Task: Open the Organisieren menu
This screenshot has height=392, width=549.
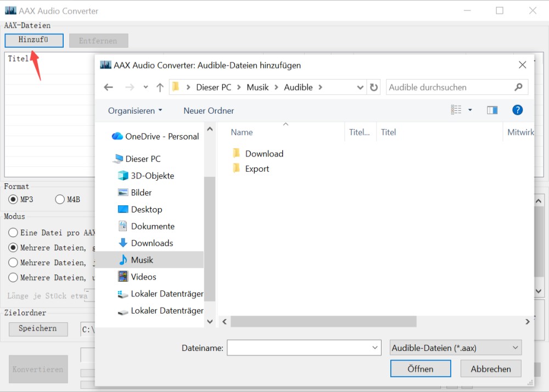Action: click(135, 110)
